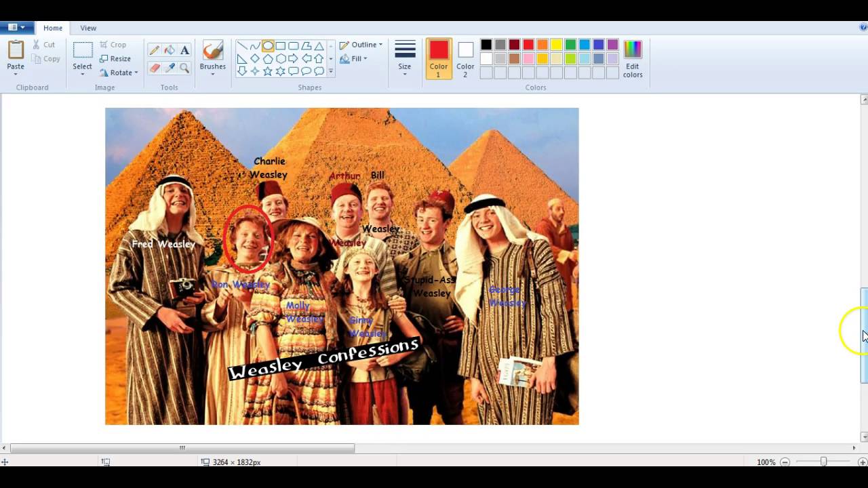Click the horizontal scrollbar thumb
Screen dimensions: 868x488
point(182,447)
